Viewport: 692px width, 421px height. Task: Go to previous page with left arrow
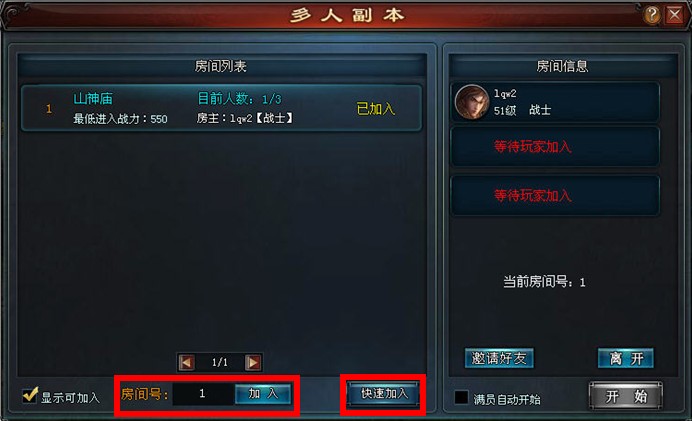coord(186,363)
